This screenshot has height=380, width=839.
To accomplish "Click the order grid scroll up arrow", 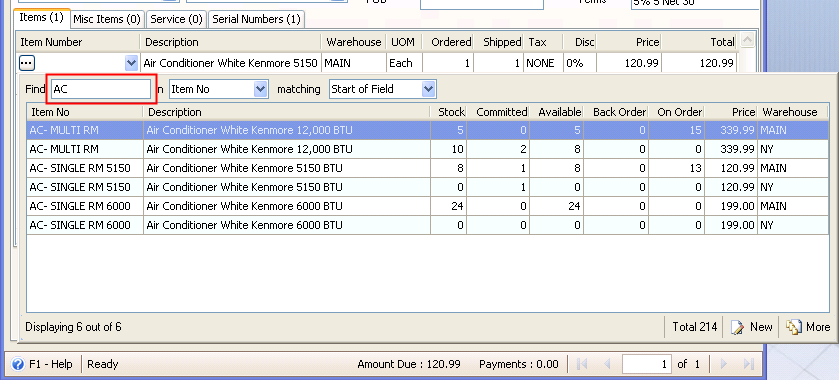I will [747, 40].
